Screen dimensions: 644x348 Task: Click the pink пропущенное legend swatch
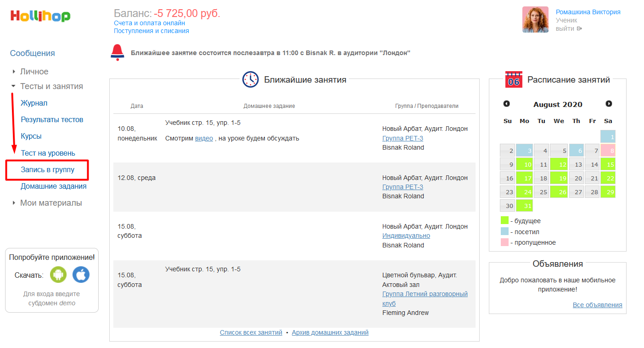504,242
